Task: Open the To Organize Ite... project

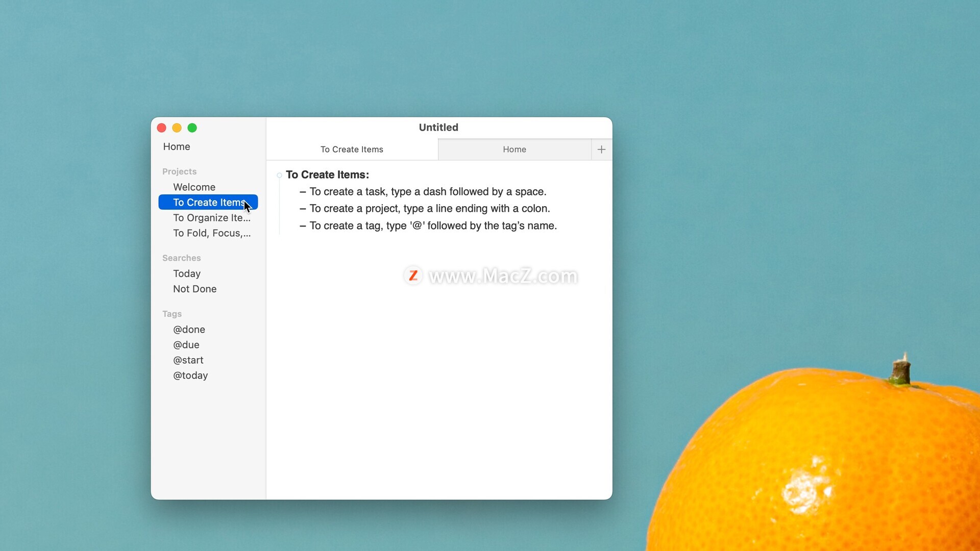Action: click(x=212, y=218)
